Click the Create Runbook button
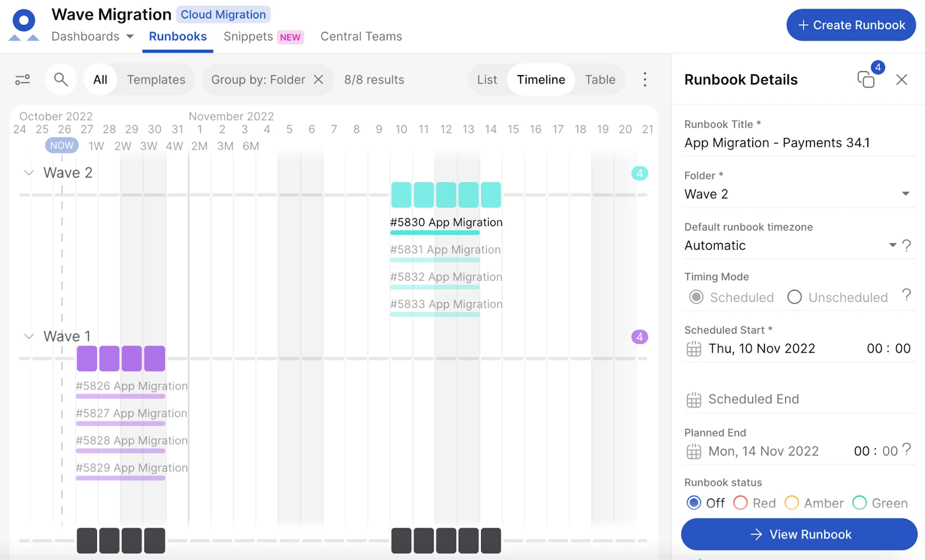The height and width of the screenshot is (560, 925). [850, 25]
